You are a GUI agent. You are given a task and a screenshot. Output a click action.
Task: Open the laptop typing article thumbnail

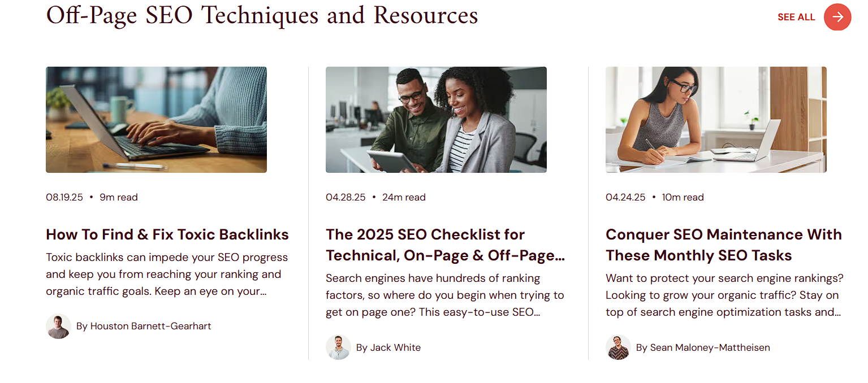(x=156, y=120)
